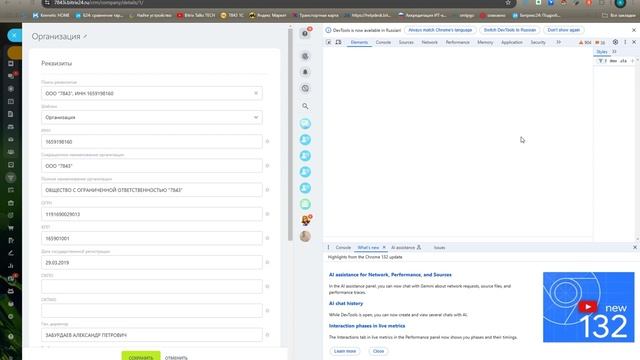Click the director field ЗАБУРДАЕВ АЛЕКСАНДР ПЕТРОВИЧ
Image resolution: width=640 pixels, height=360 pixels.
(152, 335)
